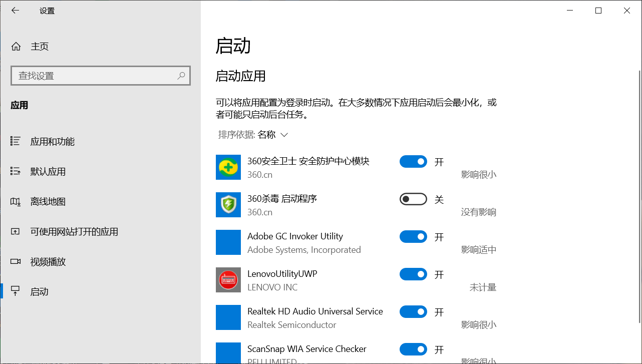Viewport: 642px width, 364px height.
Task: Select 视频播放 in sidebar
Action: pyautogui.click(x=100, y=262)
